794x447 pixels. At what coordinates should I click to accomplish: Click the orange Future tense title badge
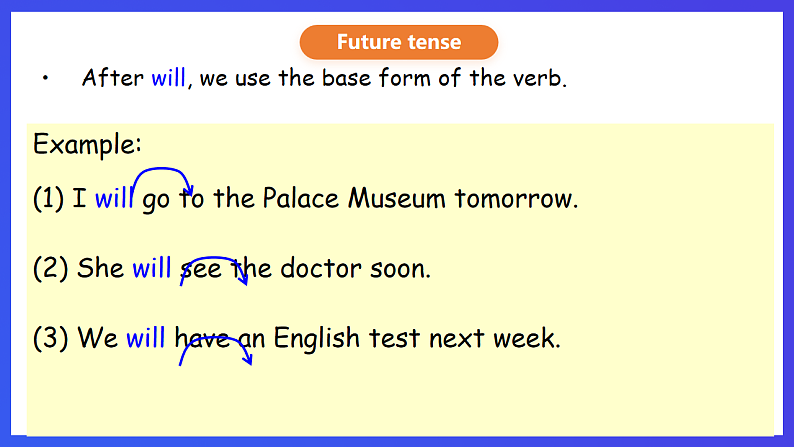398,42
